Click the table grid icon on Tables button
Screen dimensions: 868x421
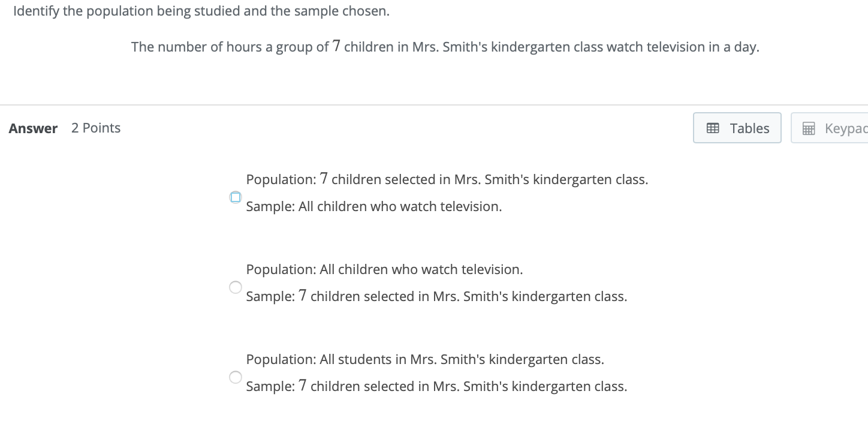coord(713,128)
